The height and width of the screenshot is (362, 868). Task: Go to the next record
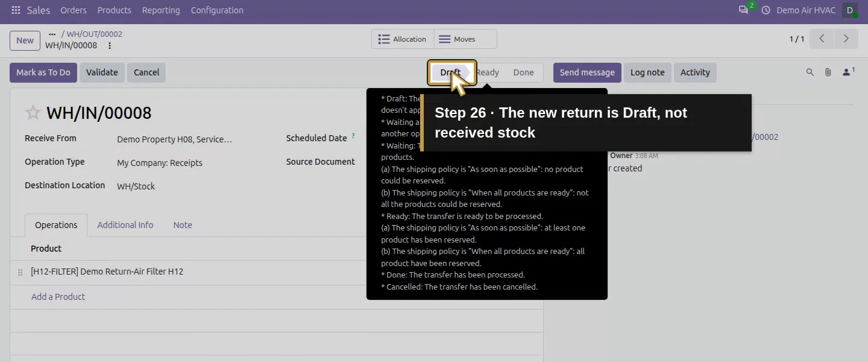846,39
